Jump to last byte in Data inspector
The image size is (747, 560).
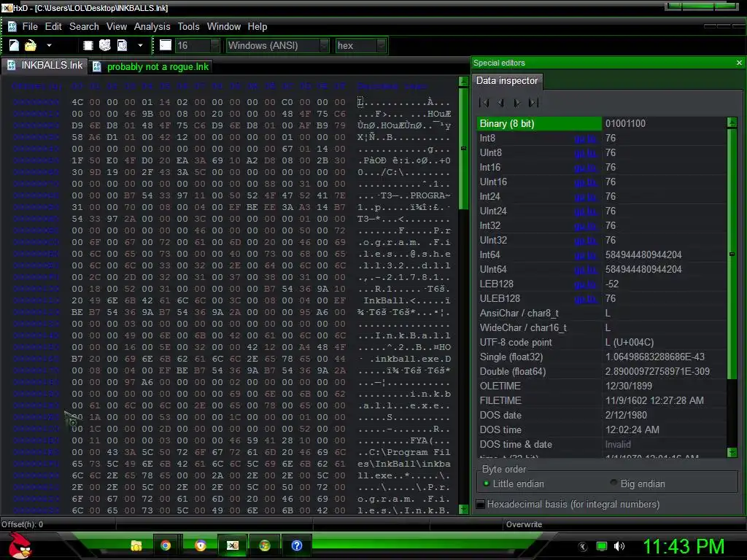click(533, 102)
